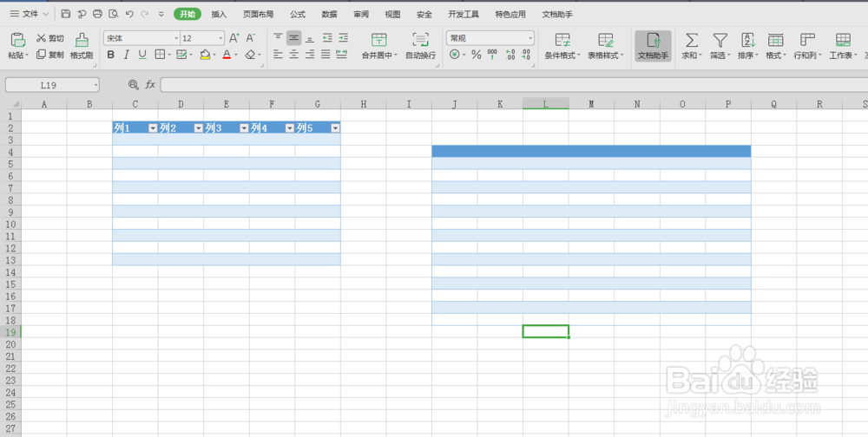Image resolution: width=868 pixels, height=437 pixels.
Task: Expand the 列5 filter dropdown
Action: click(335, 128)
